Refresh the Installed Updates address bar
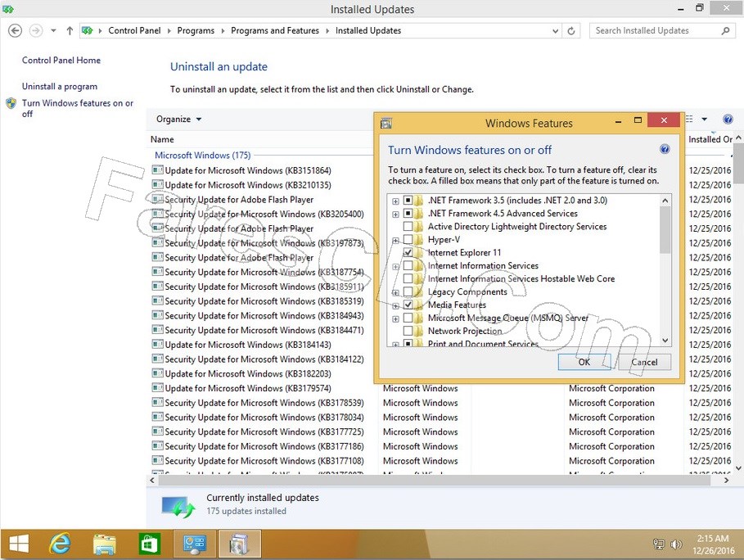 coord(571,31)
